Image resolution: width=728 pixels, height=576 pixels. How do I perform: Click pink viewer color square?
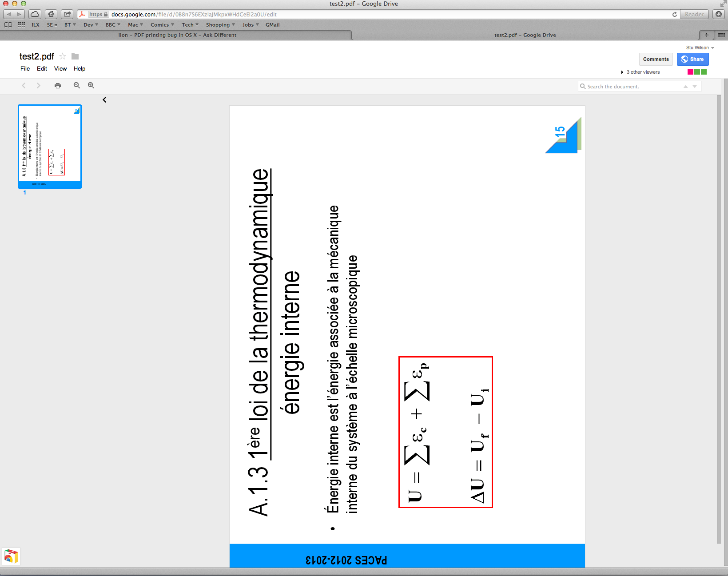point(691,72)
